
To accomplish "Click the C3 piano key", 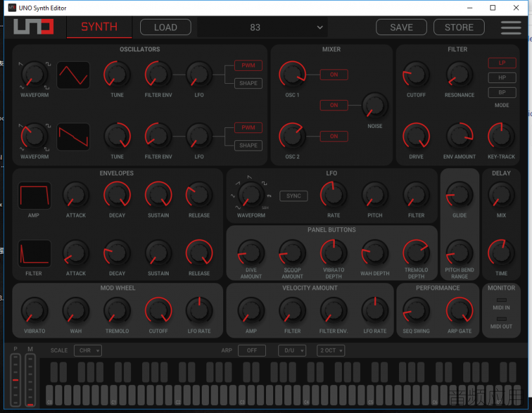I will point(242,395).
